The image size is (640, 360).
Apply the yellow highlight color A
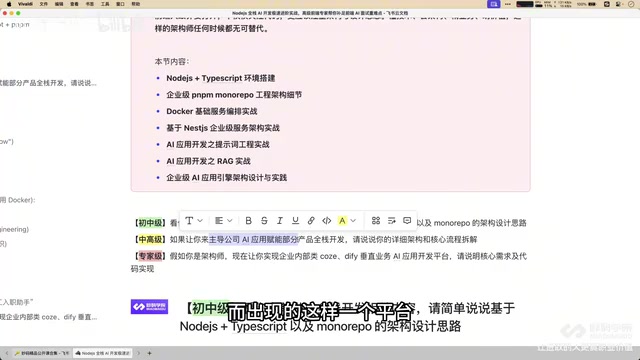point(342,221)
